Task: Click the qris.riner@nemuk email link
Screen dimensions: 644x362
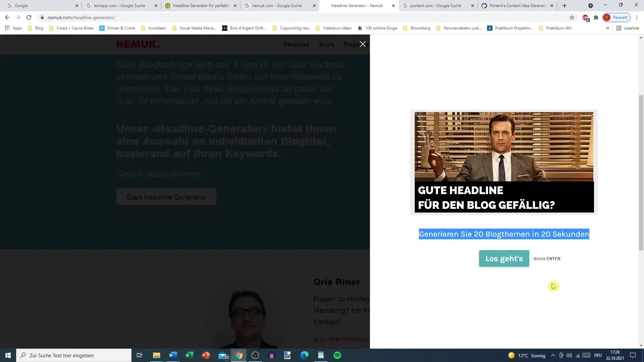Action: coord(341,339)
